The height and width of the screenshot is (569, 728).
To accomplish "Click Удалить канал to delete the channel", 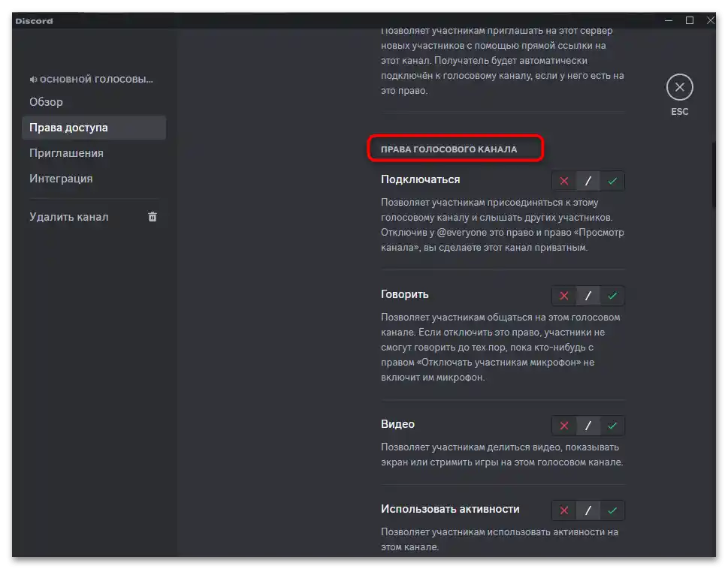I will tap(94, 217).
